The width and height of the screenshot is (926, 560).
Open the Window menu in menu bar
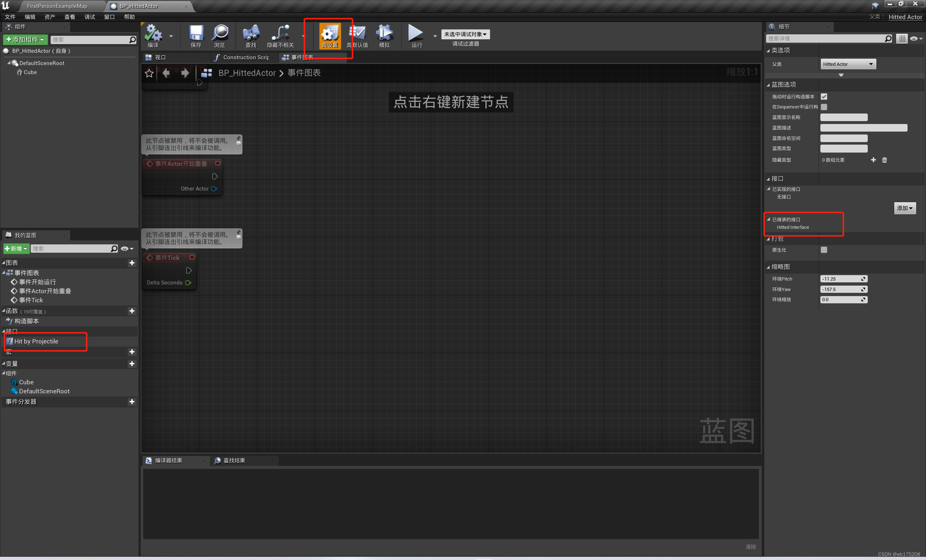point(109,17)
